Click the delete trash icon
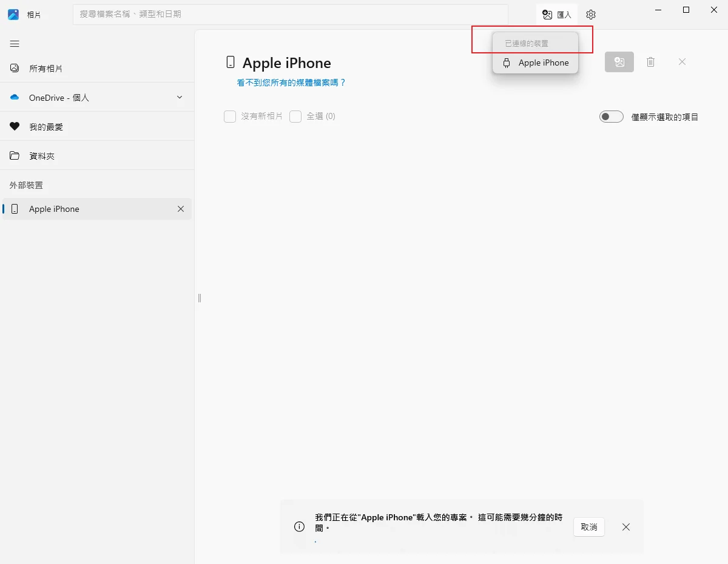Screen dimensions: 728x564 coord(650,61)
